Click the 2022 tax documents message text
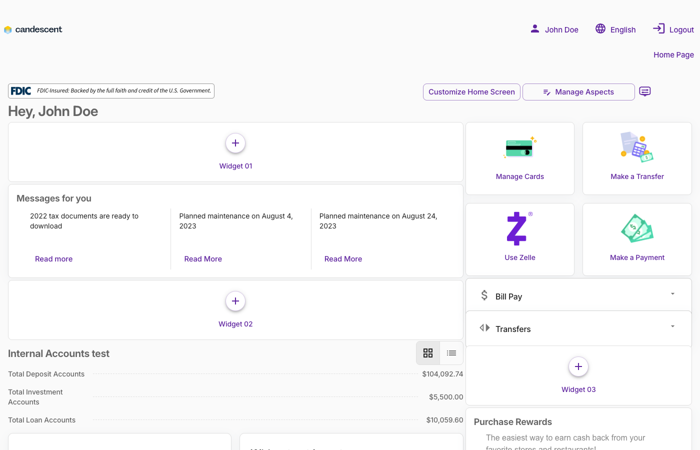700x450 pixels. [x=84, y=221]
